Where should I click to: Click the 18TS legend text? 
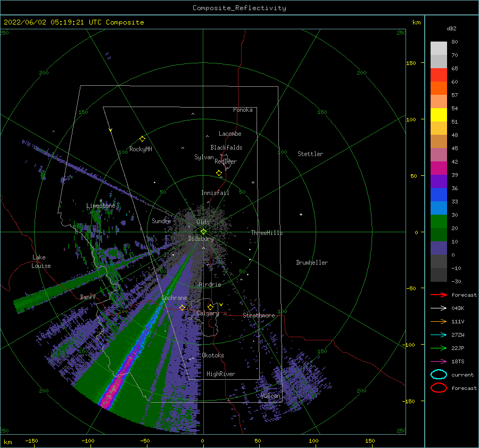tap(458, 362)
